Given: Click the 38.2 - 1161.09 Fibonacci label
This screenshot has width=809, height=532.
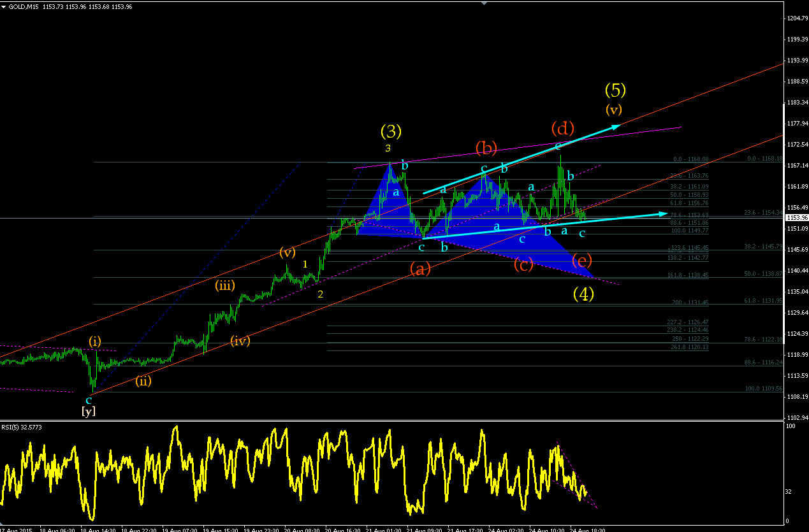Looking at the screenshot, I should click(x=688, y=187).
